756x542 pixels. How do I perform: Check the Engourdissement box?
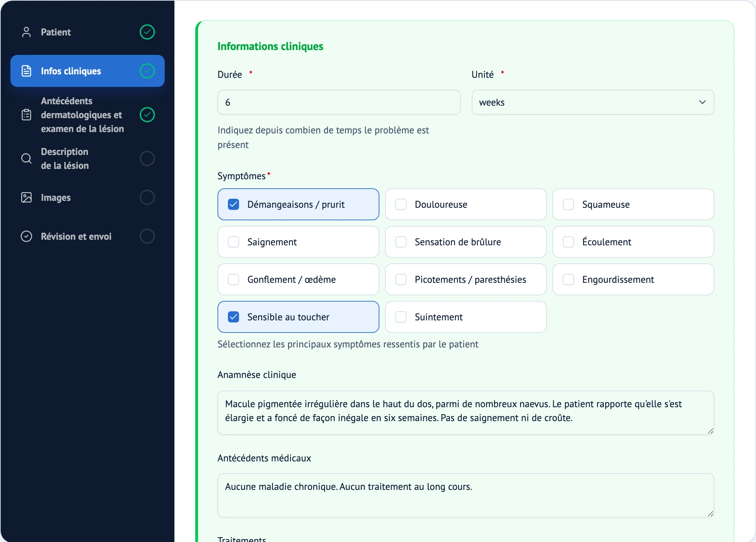tap(568, 279)
